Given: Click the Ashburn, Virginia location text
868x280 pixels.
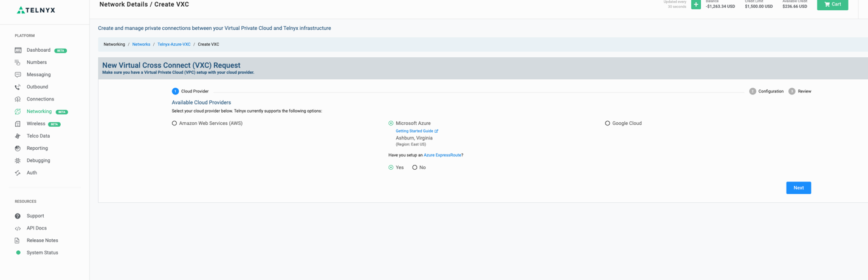Looking at the screenshot, I should tap(414, 138).
